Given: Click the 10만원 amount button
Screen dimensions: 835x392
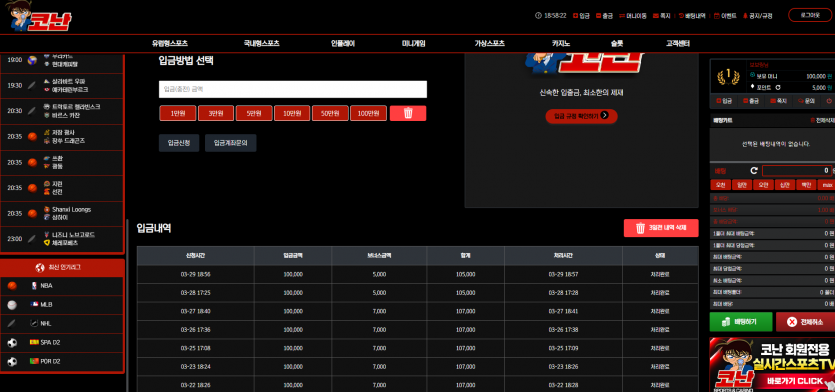Looking at the screenshot, I should [x=292, y=113].
